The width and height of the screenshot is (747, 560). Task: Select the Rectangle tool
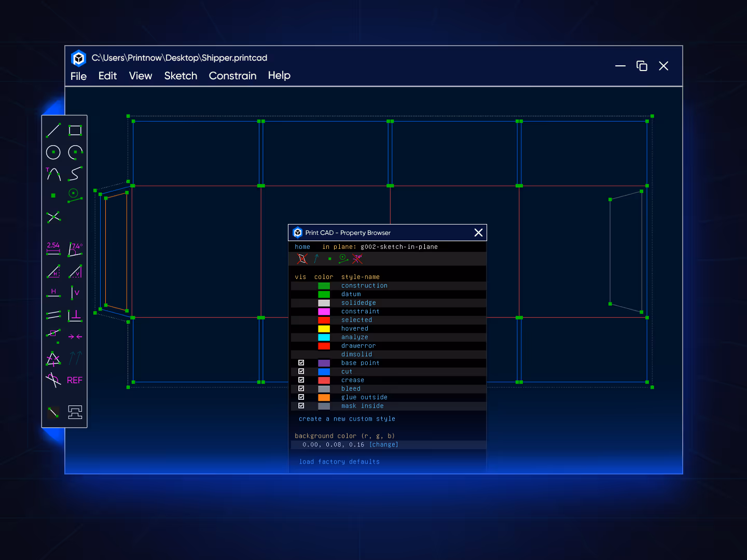75,130
